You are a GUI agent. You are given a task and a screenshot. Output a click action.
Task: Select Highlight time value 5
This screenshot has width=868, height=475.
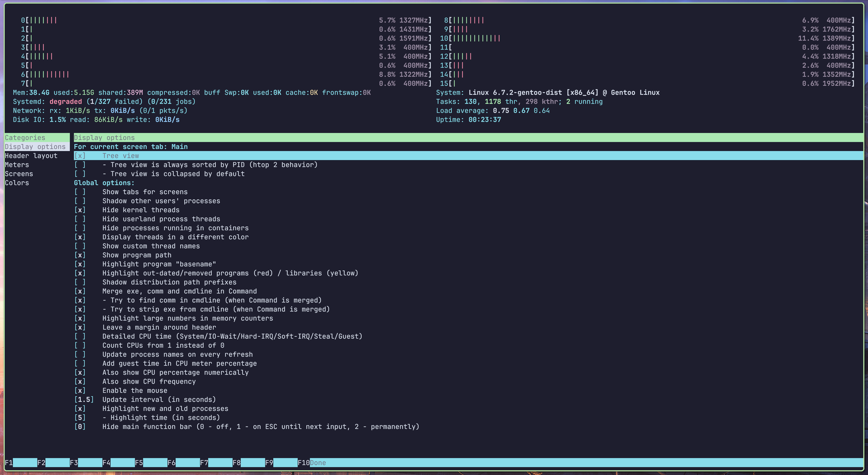tap(80, 417)
